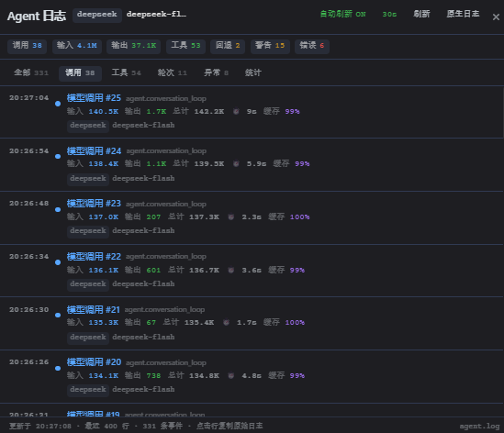504x433 pixels.
Task: Click the timestamp 20:26:54
Action: 29,151
